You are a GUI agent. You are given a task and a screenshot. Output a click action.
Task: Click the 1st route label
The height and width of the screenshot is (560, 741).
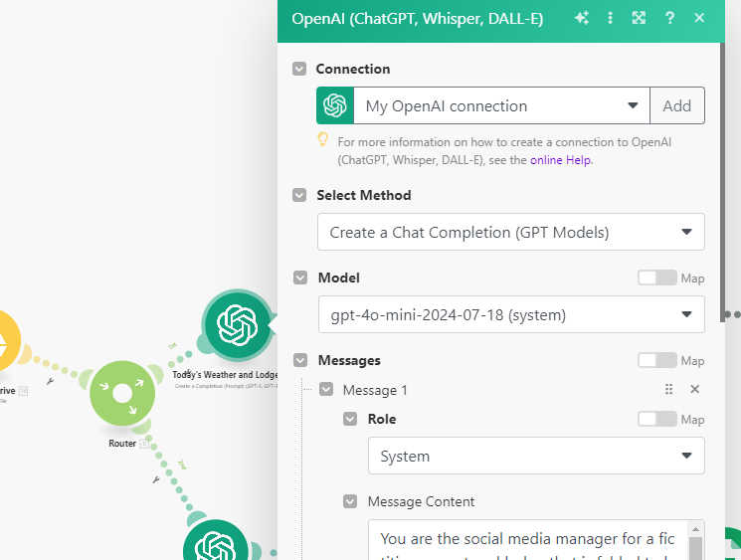172,346
